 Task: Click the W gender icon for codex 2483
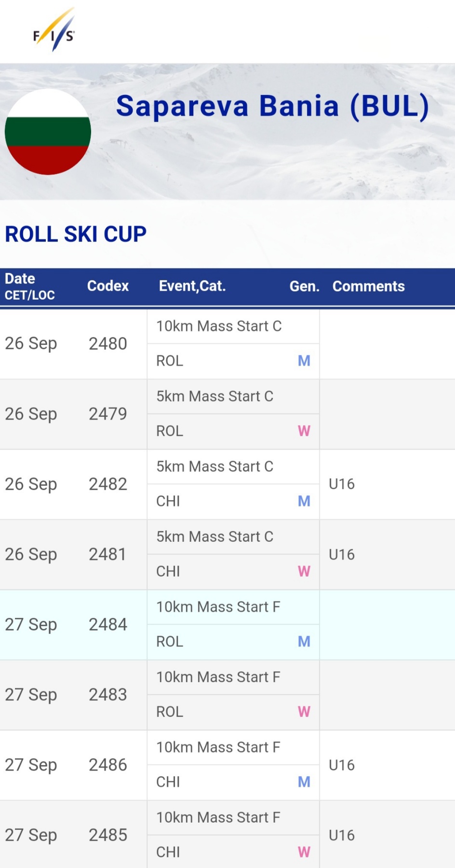coord(304,712)
